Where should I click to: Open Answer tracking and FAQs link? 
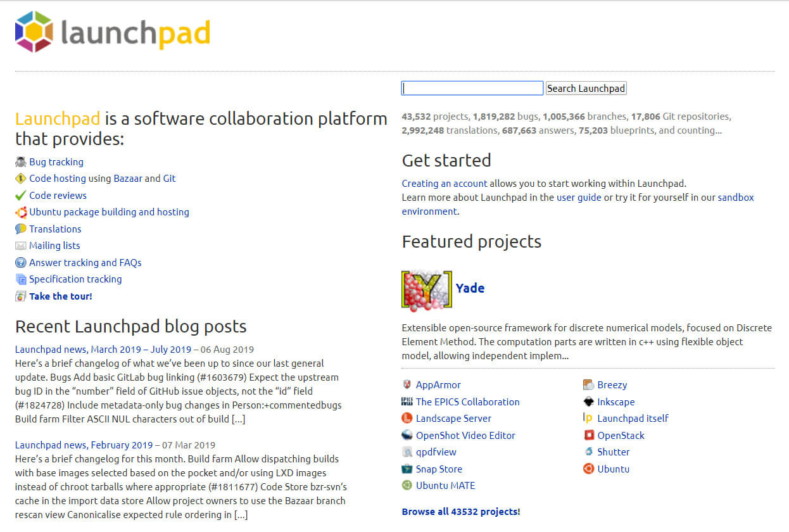(85, 263)
